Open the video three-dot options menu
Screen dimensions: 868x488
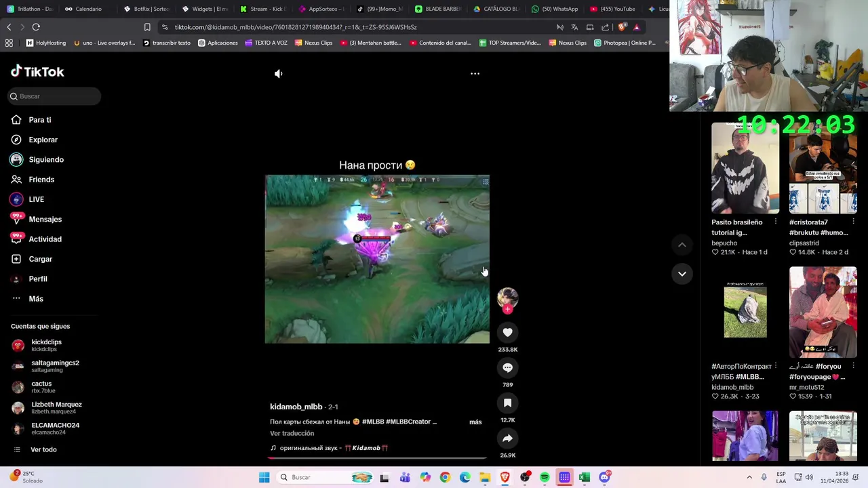coord(475,74)
